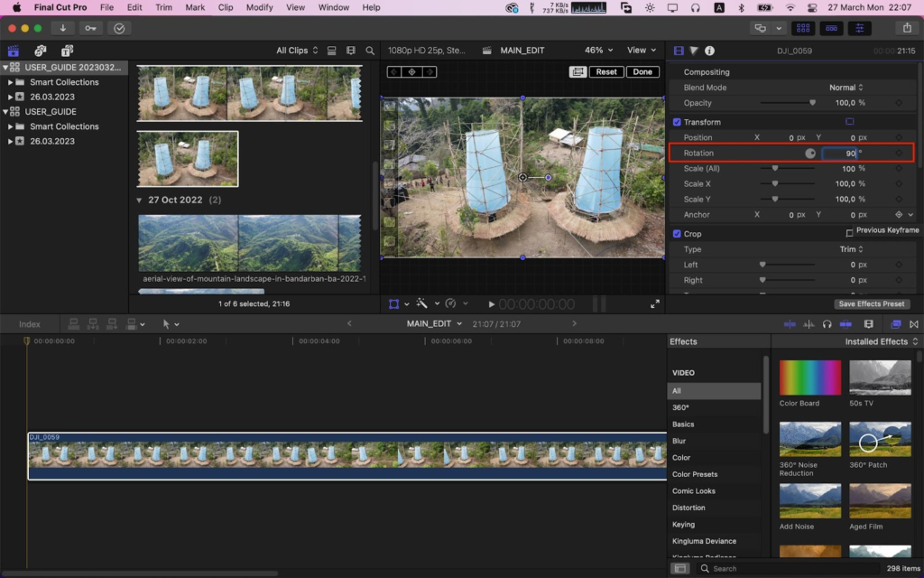Screen dimensions: 924x578
Task: Open the Trim menu
Action: pyautogui.click(x=163, y=7)
